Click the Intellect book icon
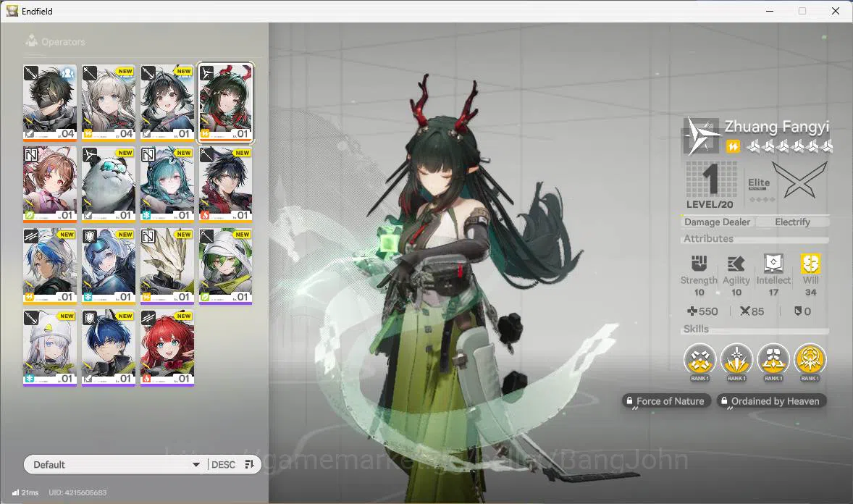Screen dimensions: 853x504 coord(773,264)
